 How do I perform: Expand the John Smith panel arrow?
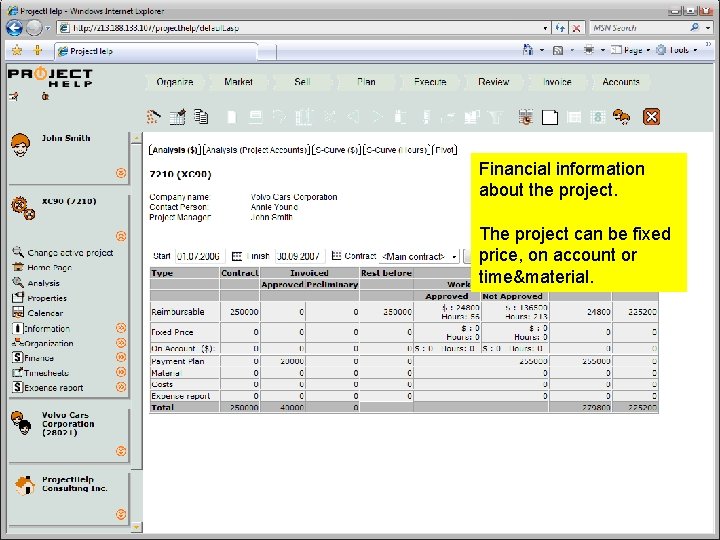pyautogui.click(x=121, y=173)
